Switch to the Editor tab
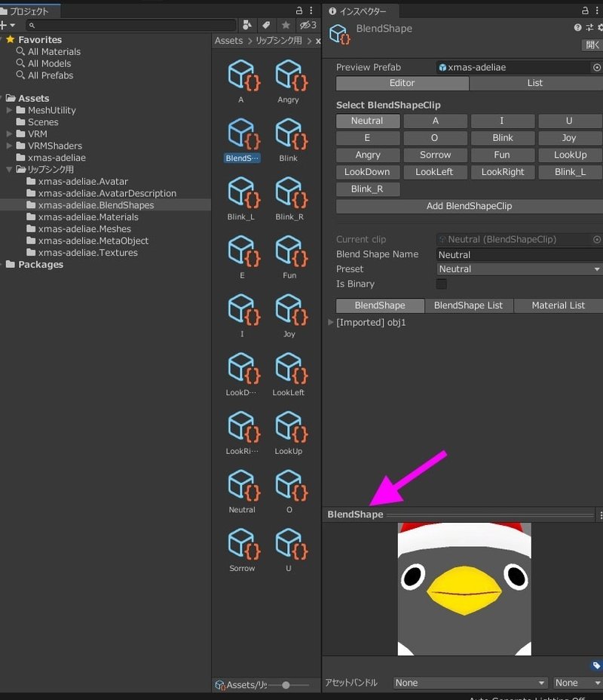The width and height of the screenshot is (603, 700). click(403, 83)
